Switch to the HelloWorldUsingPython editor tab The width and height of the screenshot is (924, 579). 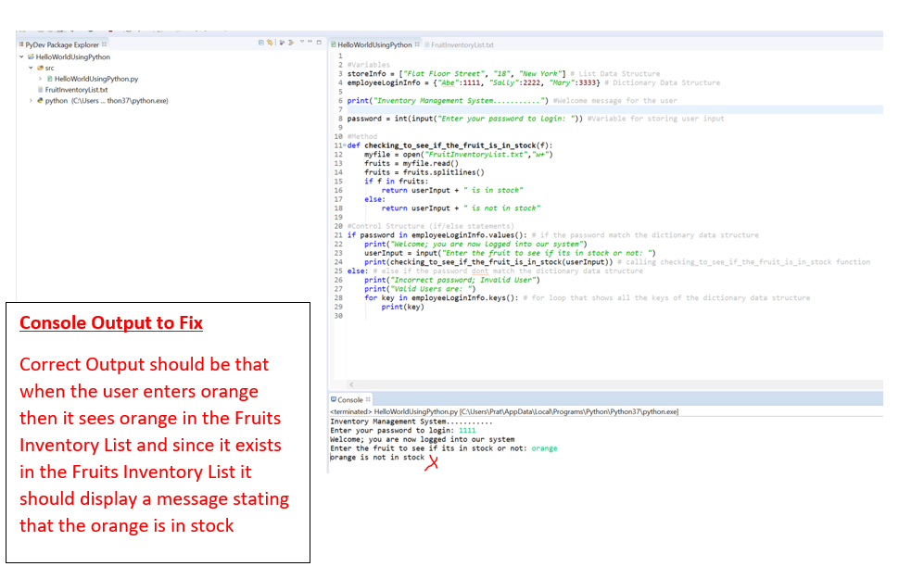374,44
